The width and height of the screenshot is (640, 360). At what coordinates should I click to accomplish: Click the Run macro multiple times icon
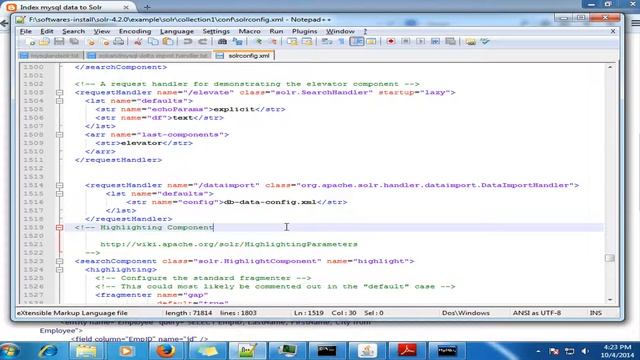[x=436, y=42]
